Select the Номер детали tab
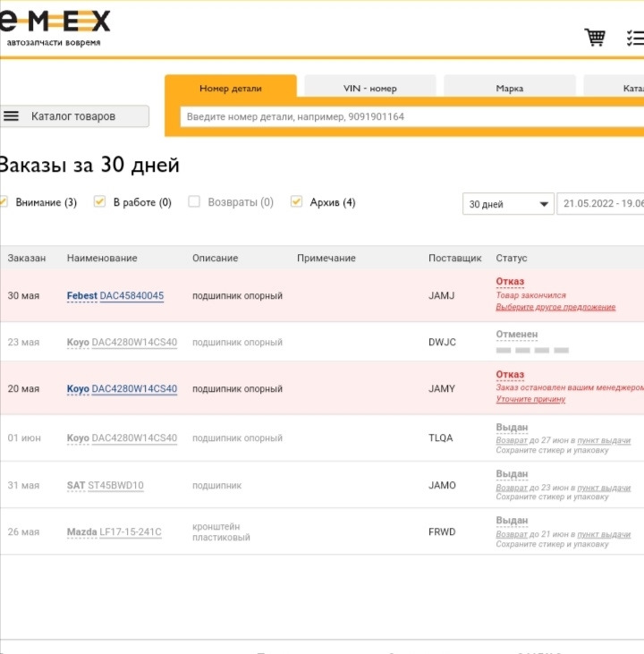 coord(231,88)
